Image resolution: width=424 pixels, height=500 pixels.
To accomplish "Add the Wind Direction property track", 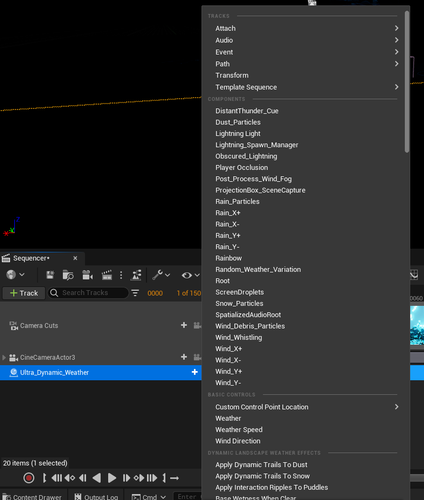I will 305,441.
